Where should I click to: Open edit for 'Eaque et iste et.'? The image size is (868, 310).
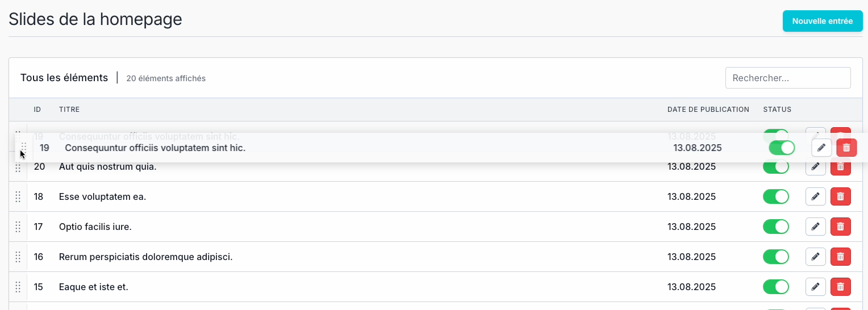point(815,287)
